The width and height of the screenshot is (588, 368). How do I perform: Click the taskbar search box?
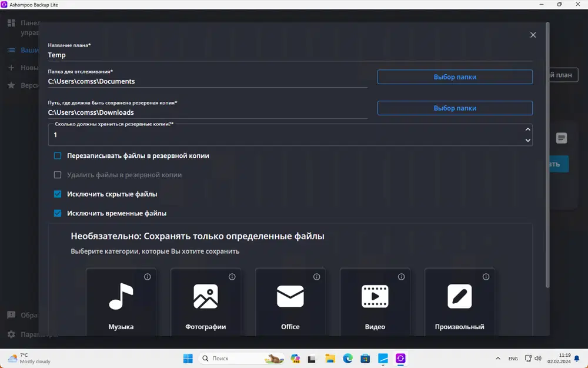point(242,359)
